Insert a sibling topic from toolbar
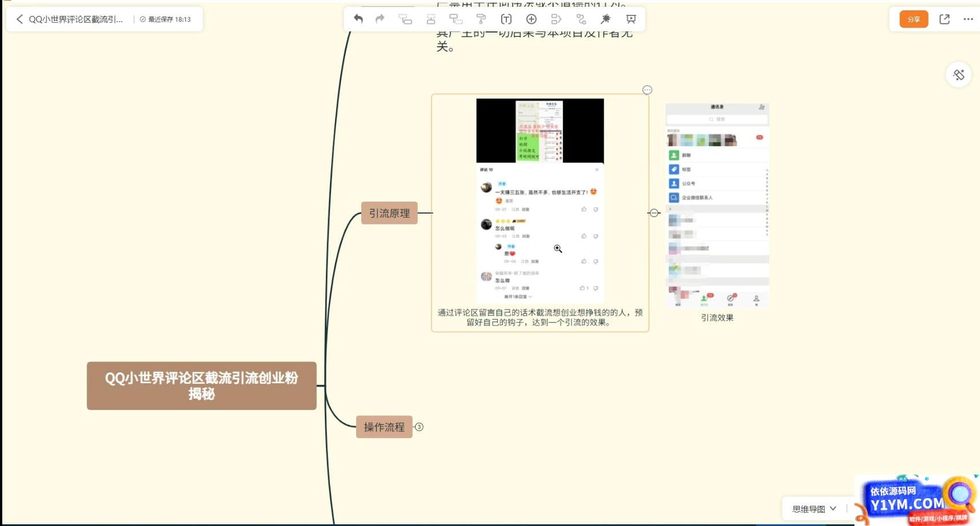The height and width of the screenshot is (526, 980). tap(431, 19)
